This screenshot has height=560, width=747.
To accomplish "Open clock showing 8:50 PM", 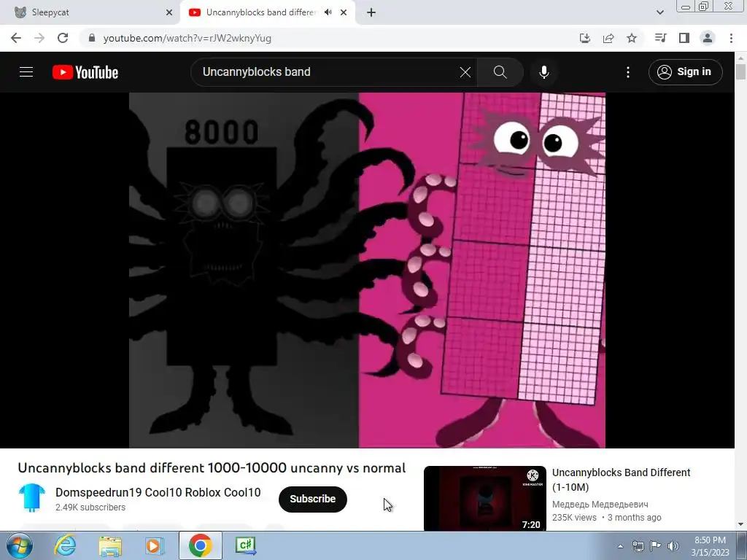I will (x=710, y=546).
